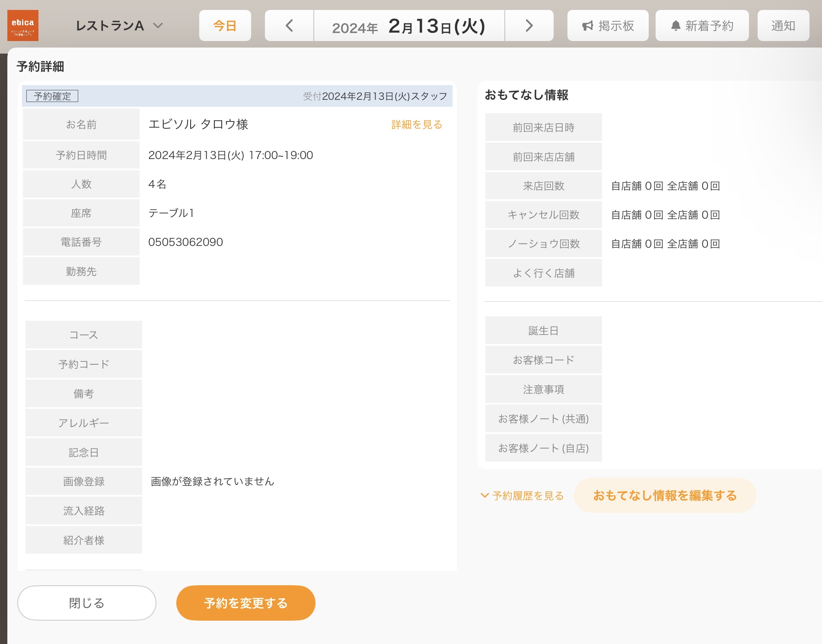Go to previous day arrow
Viewport: 822px width, 644px height.
click(289, 26)
